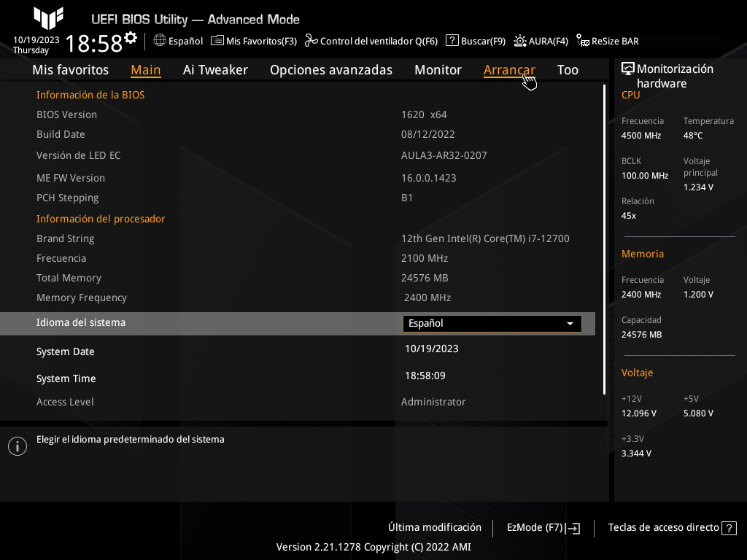Go to the Opciones avanzadas tab
The height and width of the screenshot is (560, 747).
pyautogui.click(x=331, y=70)
